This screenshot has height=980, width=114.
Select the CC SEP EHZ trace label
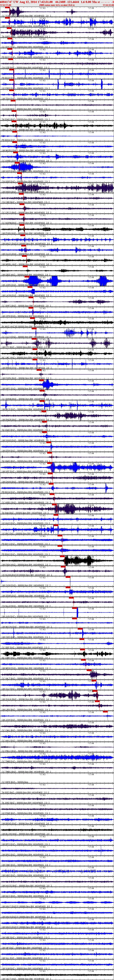coord(26,648)
